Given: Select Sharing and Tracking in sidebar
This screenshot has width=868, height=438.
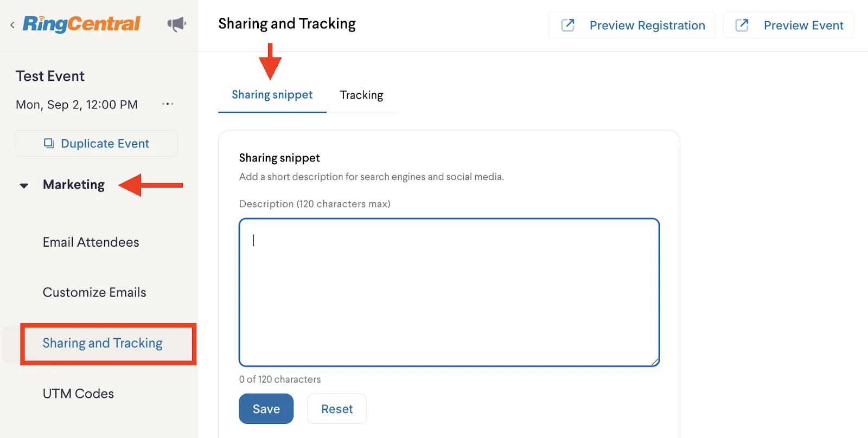Looking at the screenshot, I should point(103,343).
